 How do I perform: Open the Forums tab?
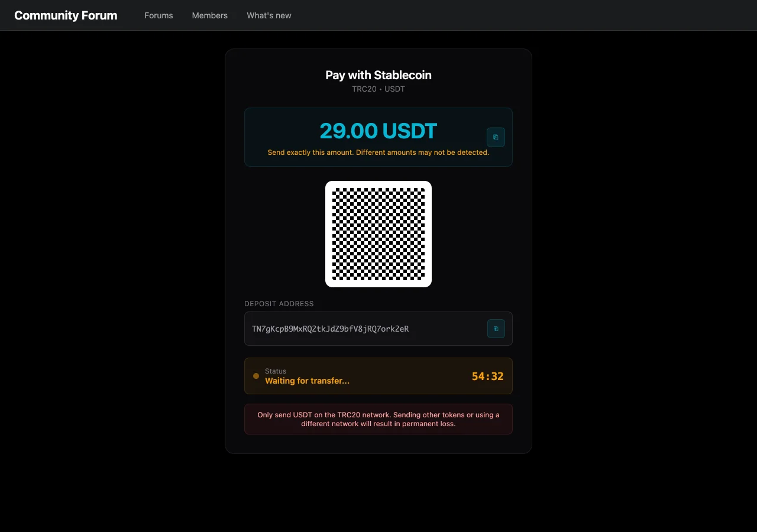tap(158, 15)
